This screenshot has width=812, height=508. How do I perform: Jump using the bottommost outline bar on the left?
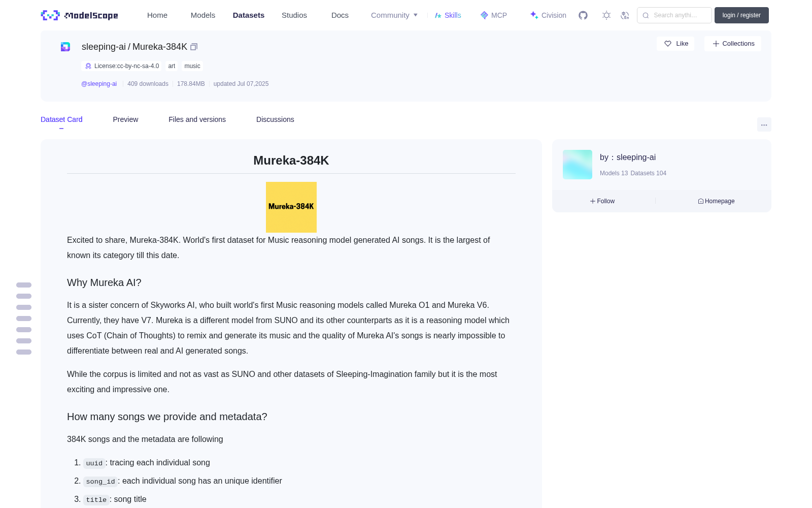[24, 352]
